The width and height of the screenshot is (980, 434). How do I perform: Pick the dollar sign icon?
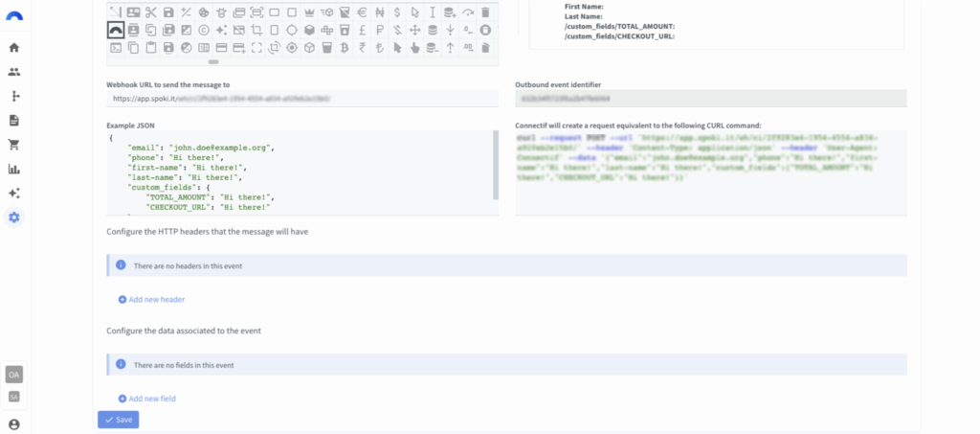[396, 12]
